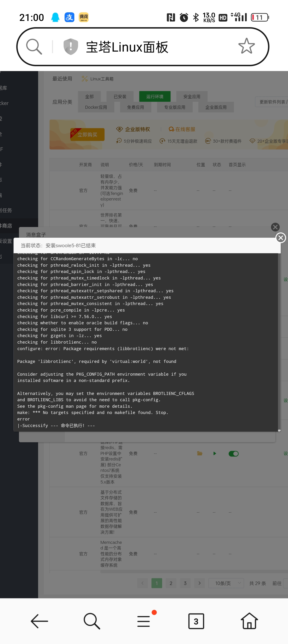This screenshot has height=644, width=288.
Task: Click the 30+款付费插件 icon
Action: [208, 141]
